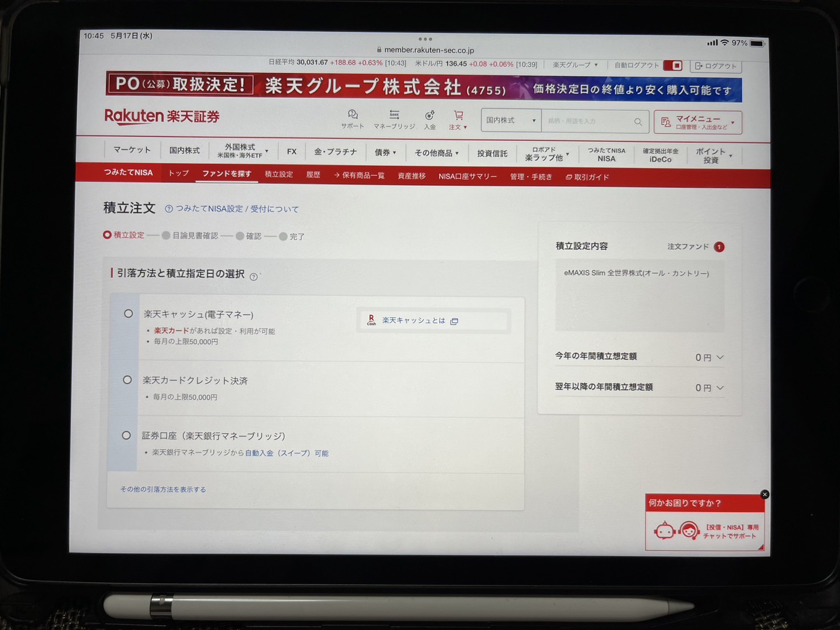Image resolution: width=840 pixels, height=630 pixels.
Task: Open the FX menu item
Action: point(292,152)
